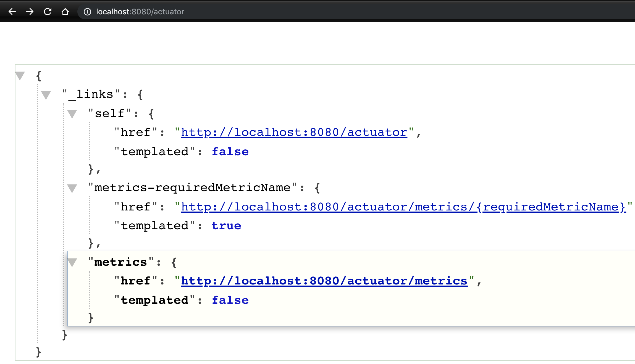The height and width of the screenshot is (364, 635).
Task: Open the http://localhost:8080/actuator/metrics link
Action: tap(324, 281)
